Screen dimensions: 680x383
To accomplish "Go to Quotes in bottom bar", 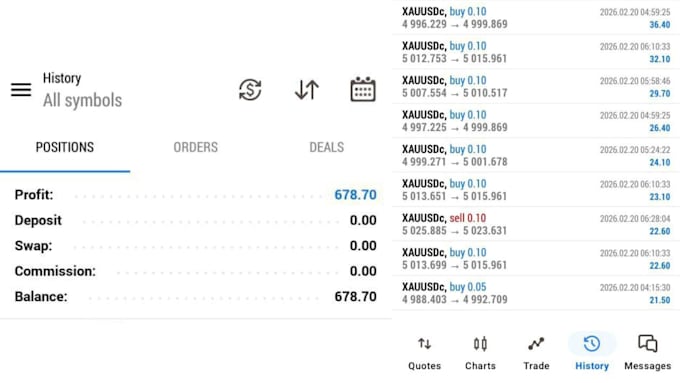I will point(425,354).
